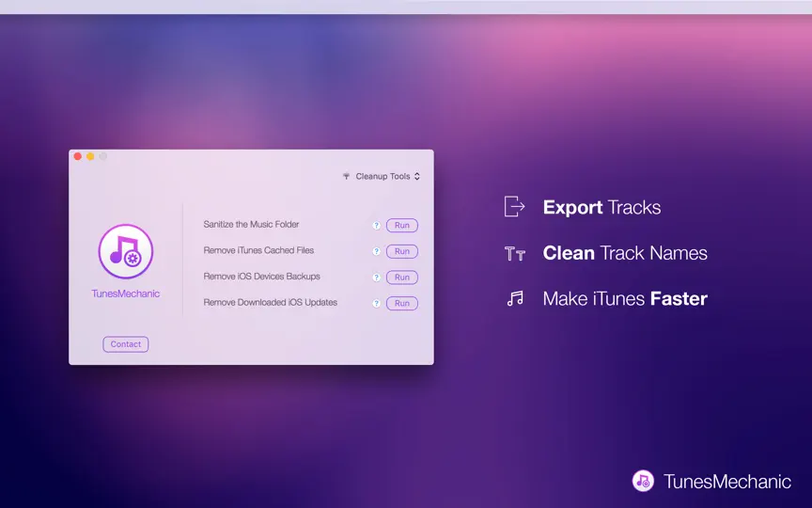Screen dimensions: 812x508
Task: Open help for Remove iOS Devices Backups
Action: (377, 278)
